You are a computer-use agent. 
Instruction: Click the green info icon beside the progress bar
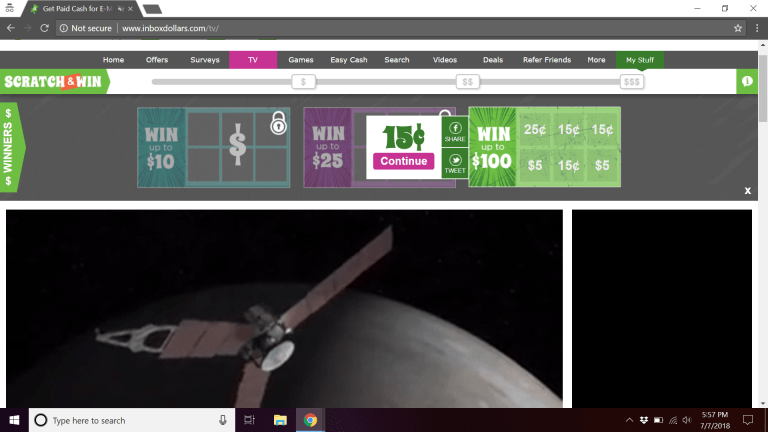coord(747,81)
